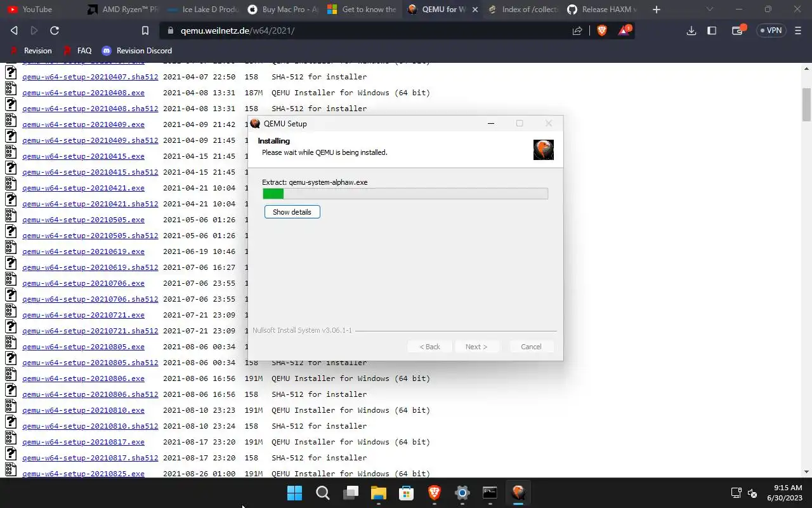Minimize the QEMU Setup dialog

[x=490, y=123]
